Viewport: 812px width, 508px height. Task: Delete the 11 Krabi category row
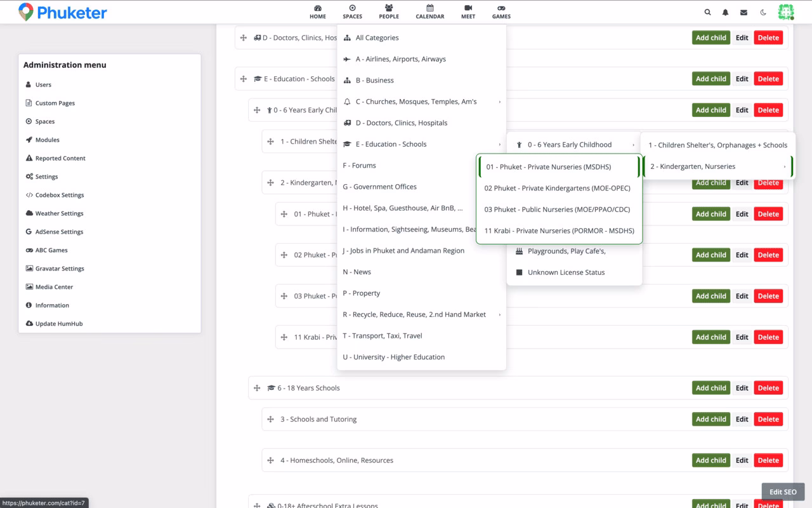768,337
